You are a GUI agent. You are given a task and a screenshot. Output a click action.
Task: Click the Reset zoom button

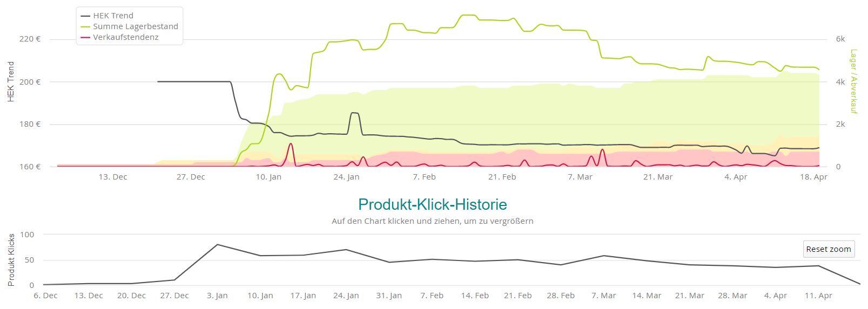(828, 249)
